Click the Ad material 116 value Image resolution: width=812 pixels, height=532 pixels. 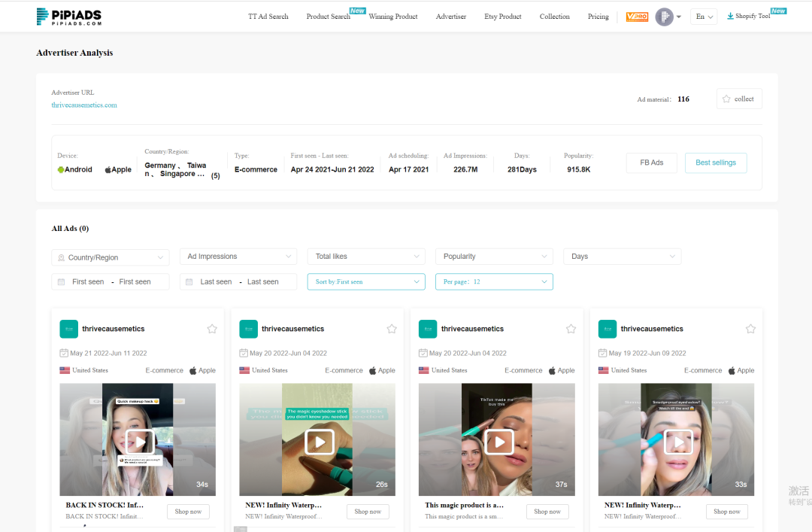pyautogui.click(x=683, y=99)
